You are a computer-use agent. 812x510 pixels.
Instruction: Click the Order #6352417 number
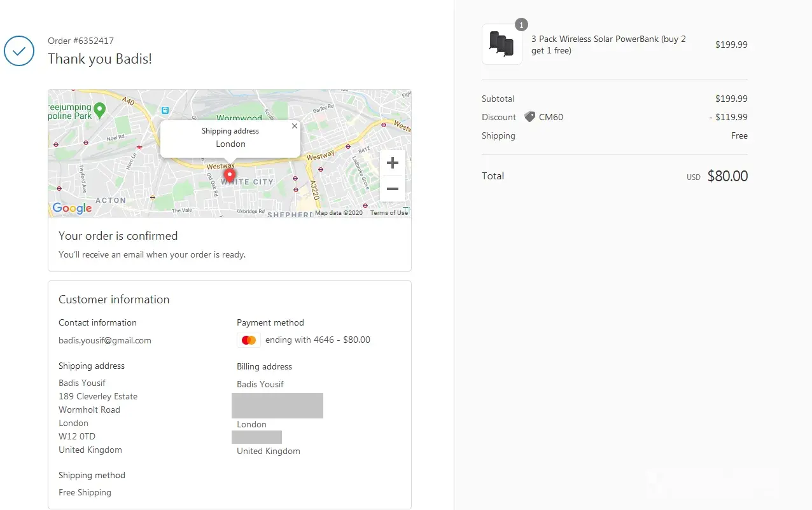81,41
